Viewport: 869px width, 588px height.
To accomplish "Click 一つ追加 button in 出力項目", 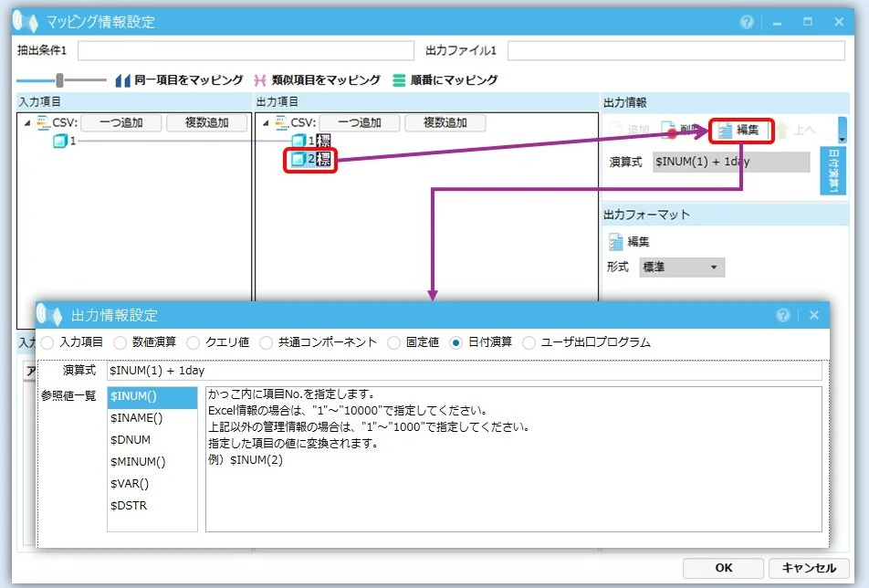I will (x=360, y=122).
